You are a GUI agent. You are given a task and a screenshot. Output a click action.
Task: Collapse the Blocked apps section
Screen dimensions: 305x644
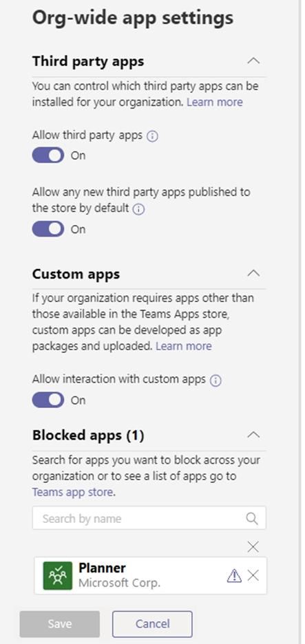[x=253, y=435]
